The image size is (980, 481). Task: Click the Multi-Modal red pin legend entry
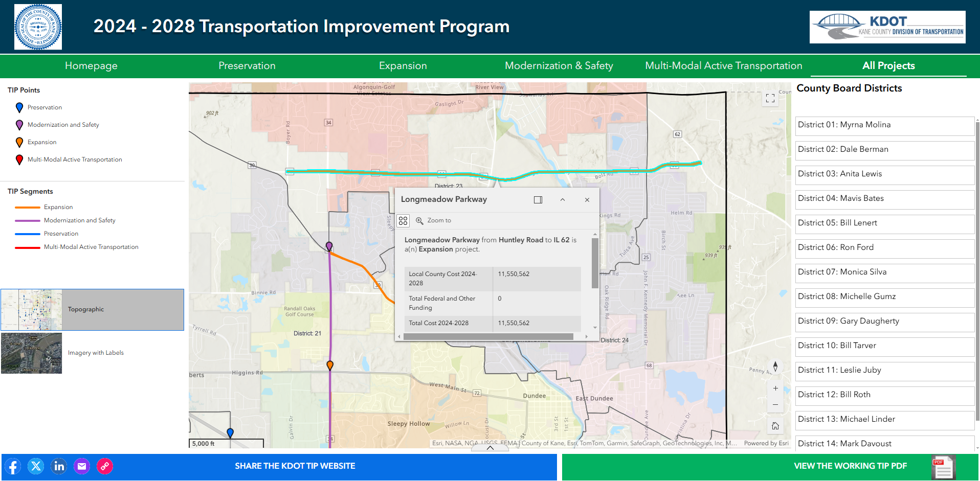[69, 159]
